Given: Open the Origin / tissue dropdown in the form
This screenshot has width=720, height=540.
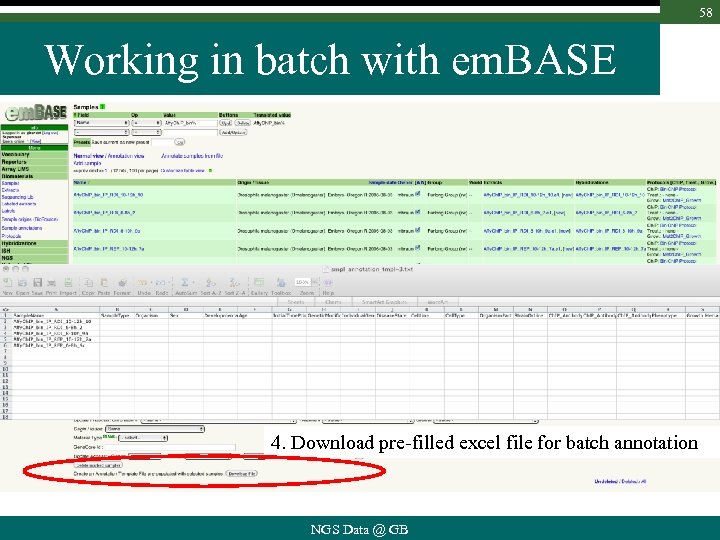Looking at the screenshot, I should pyautogui.click(x=155, y=429).
